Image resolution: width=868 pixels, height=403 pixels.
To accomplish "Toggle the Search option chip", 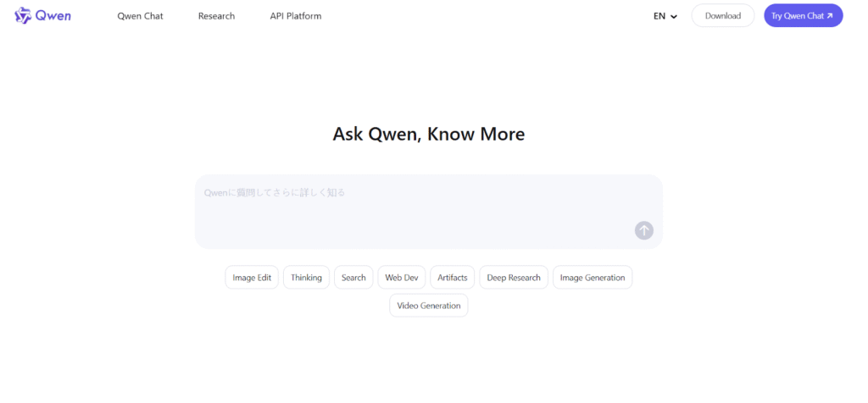I will (x=353, y=278).
